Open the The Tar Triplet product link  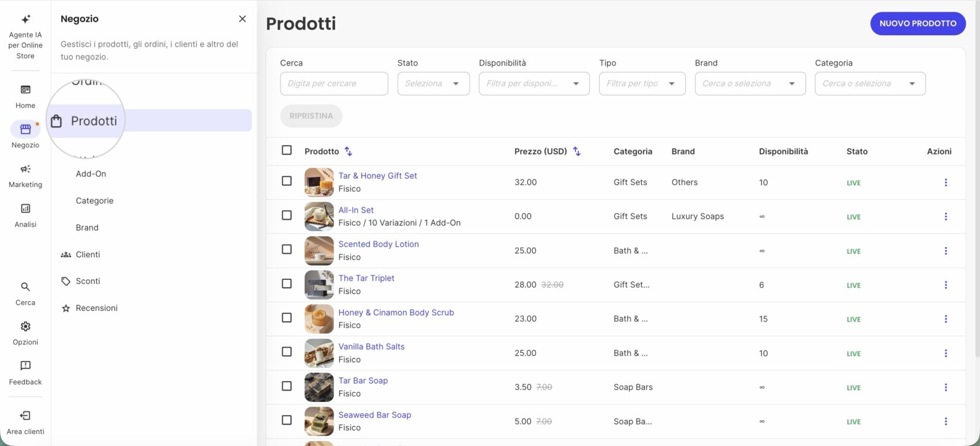(367, 278)
